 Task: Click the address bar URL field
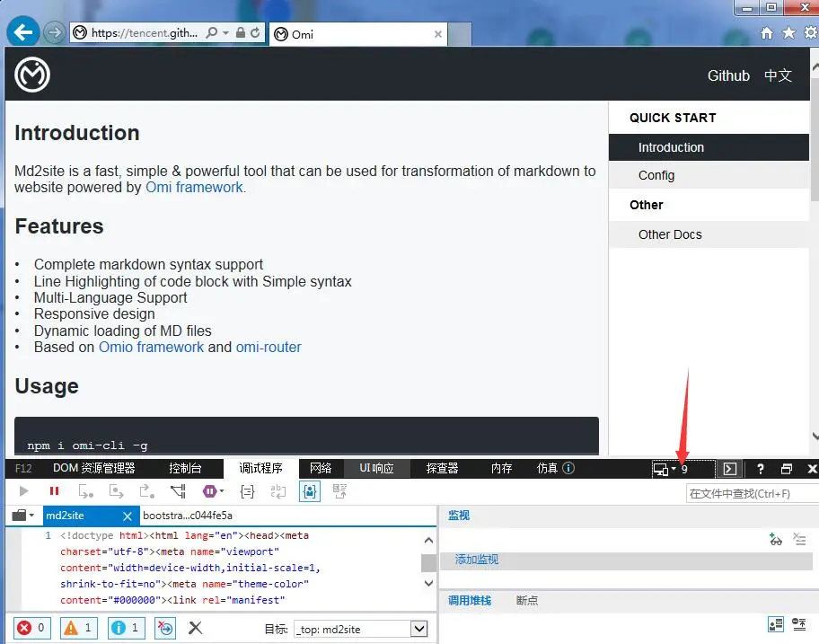(145, 33)
